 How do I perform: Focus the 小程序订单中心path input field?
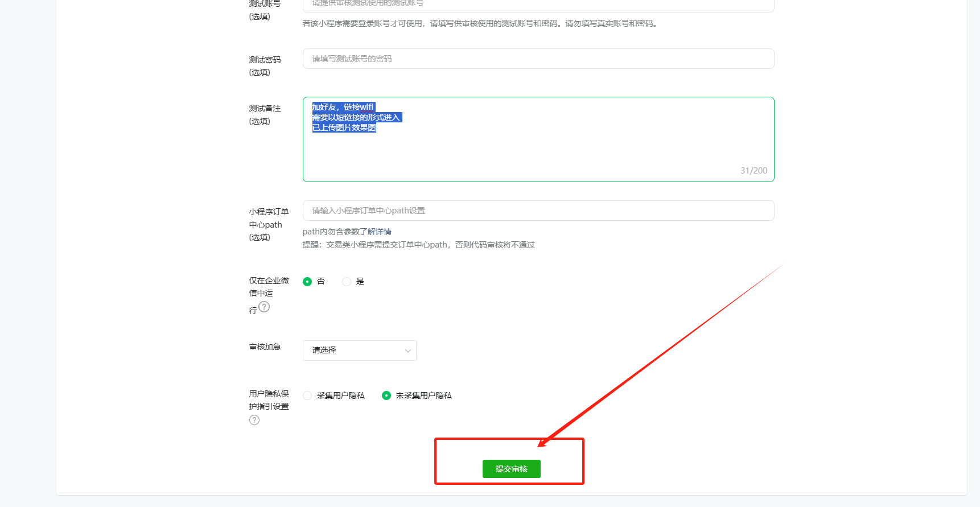(538, 211)
